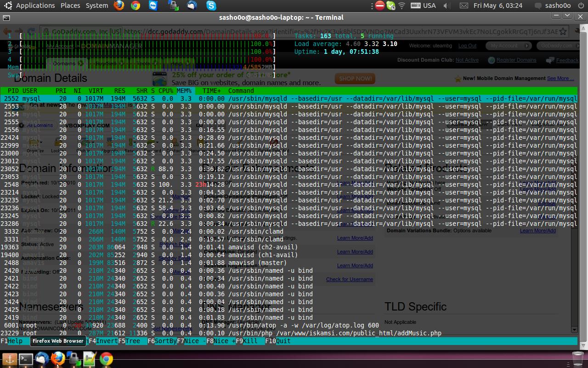This screenshot has width=588, height=368.
Task: Open the mail envelope indicator
Action: pos(464,6)
